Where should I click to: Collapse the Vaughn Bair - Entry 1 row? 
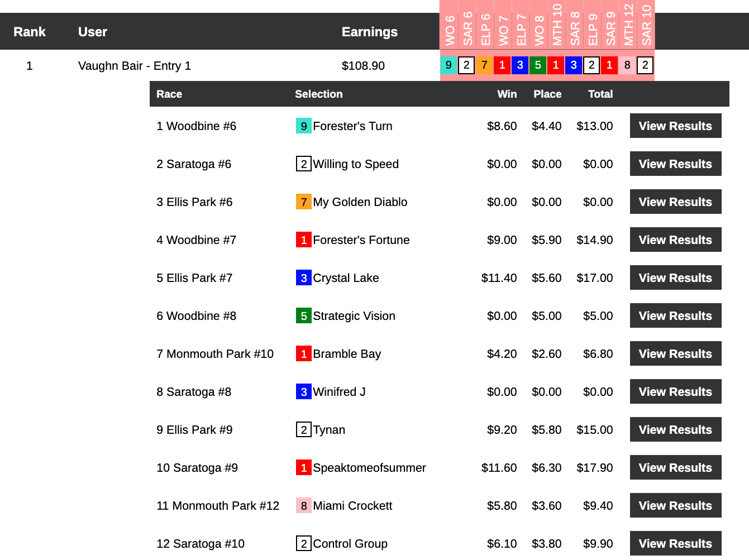[135, 66]
